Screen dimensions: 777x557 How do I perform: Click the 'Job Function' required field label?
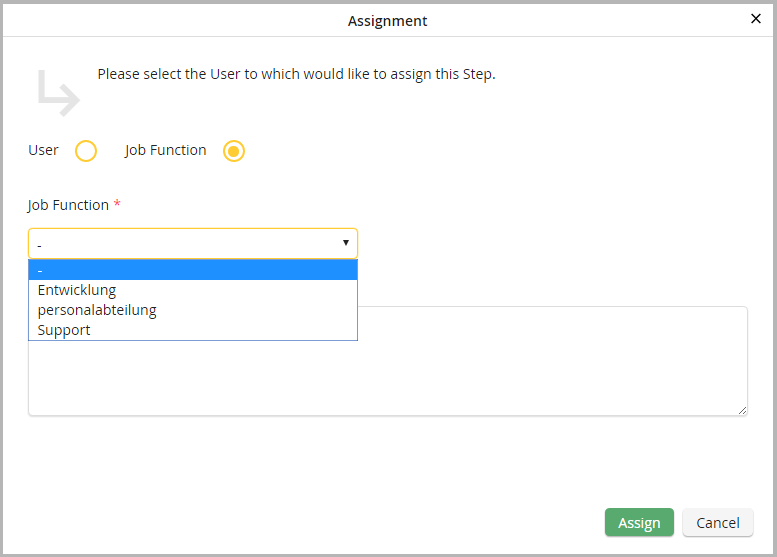(x=68, y=205)
